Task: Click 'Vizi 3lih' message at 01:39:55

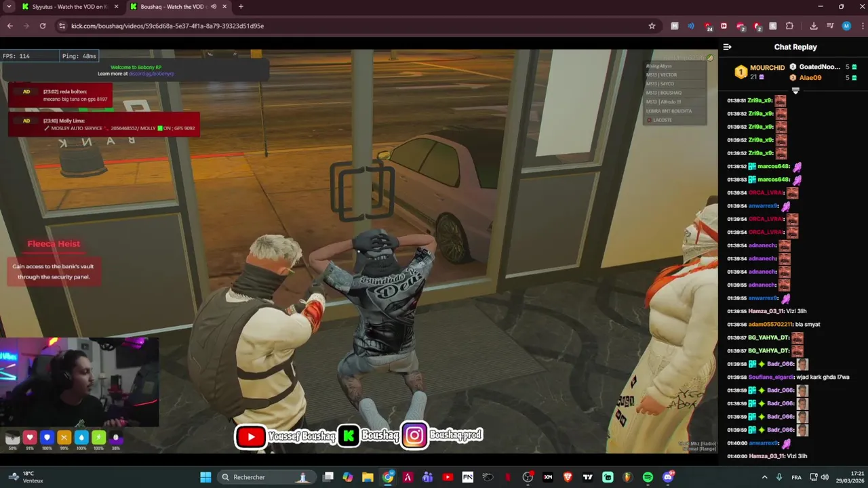Action: pyautogui.click(x=795, y=312)
